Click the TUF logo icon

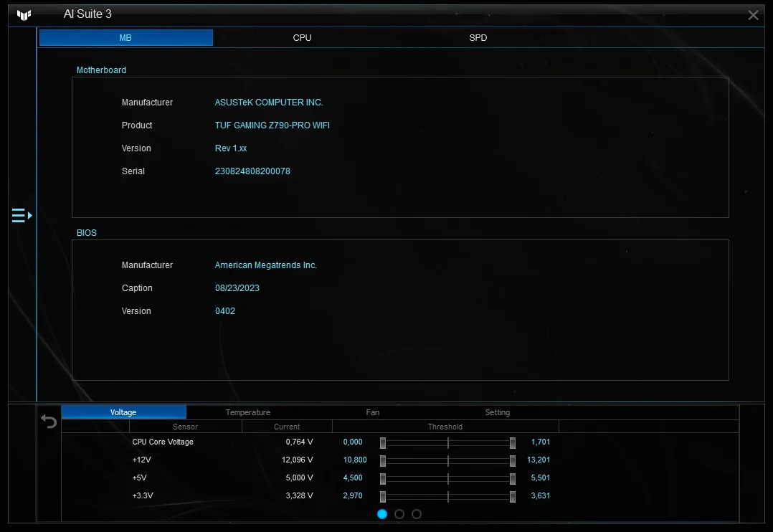24,15
